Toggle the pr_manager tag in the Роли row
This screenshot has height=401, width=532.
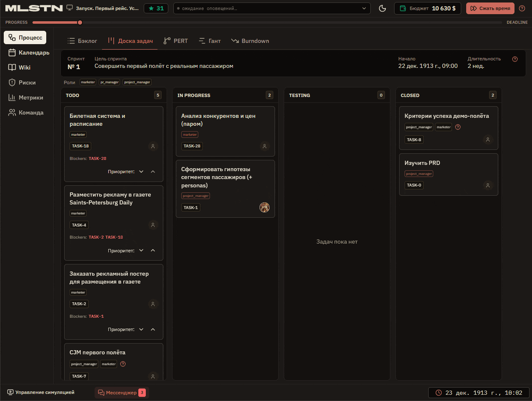(x=110, y=82)
